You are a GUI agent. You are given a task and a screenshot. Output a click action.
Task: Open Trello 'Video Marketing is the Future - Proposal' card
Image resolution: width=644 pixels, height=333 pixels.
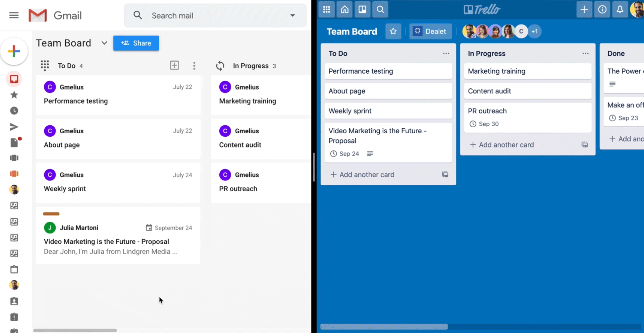pos(388,143)
